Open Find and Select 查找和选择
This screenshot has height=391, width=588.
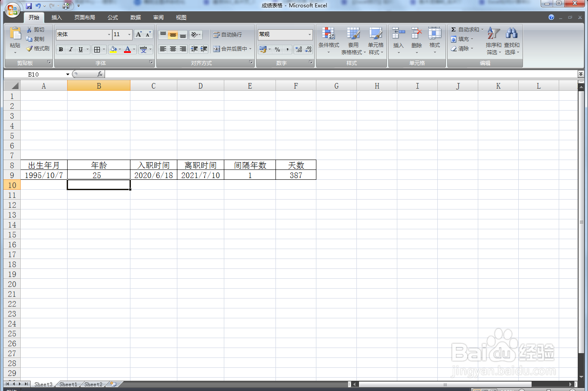(512, 40)
